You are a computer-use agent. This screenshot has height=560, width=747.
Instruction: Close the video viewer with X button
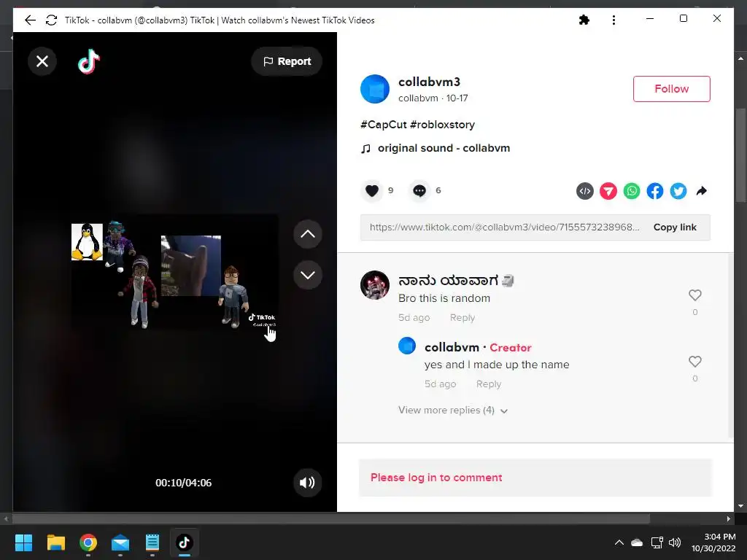click(42, 61)
